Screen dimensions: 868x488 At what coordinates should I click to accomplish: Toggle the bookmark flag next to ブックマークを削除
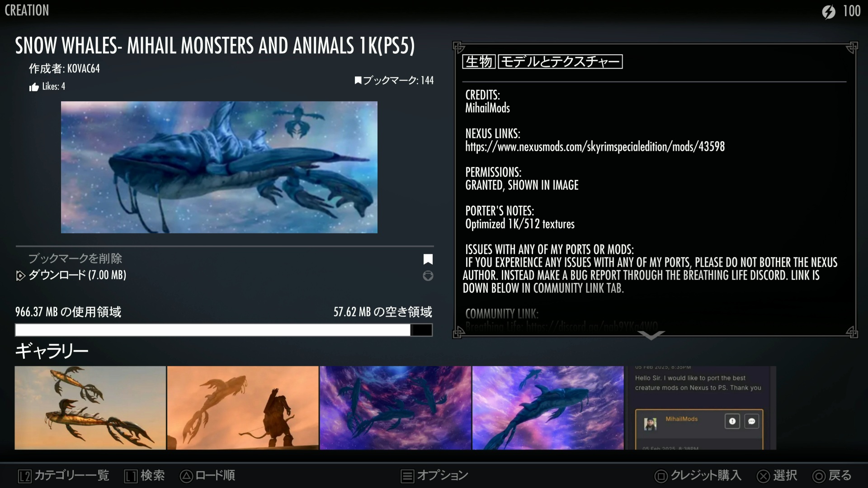[x=428, y=259]
